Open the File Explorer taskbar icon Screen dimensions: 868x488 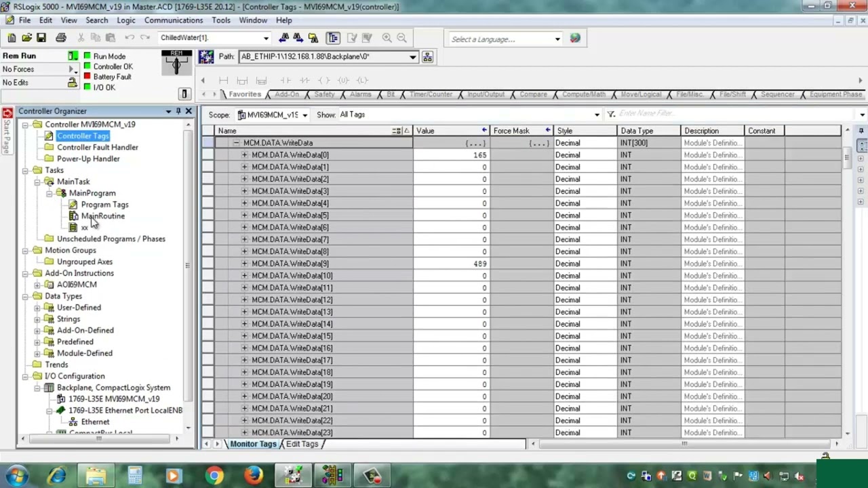point(96,476)
